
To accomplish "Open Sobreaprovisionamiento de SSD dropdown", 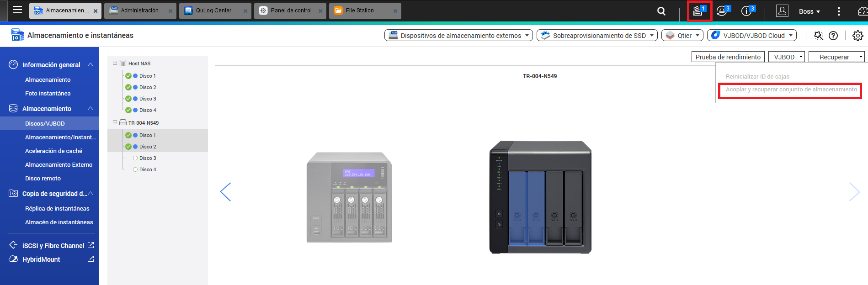I will click(597, 36).
